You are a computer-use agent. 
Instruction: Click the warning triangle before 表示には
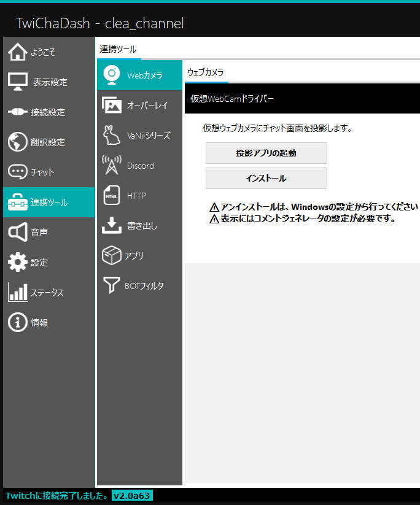coord(214,219)
